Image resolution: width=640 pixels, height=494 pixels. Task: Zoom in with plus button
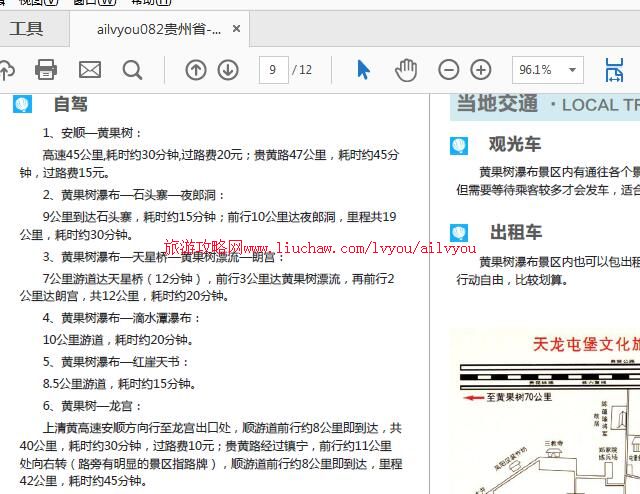(481, 70)
